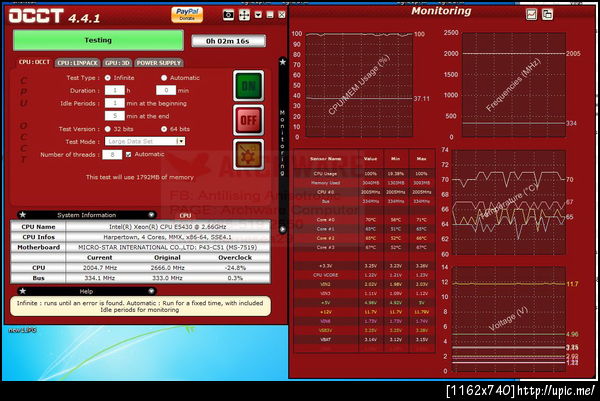Image resolution: width=600 pixels, height=401 pixels.
Task: Click the CPU Infos Harpertown cell
Action: click(x=168, y=237)
